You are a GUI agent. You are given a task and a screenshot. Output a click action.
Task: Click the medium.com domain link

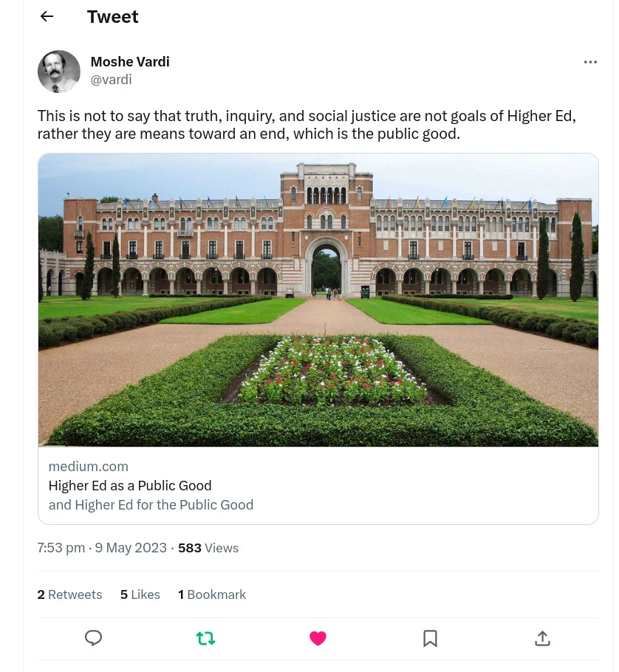(89, 467)
